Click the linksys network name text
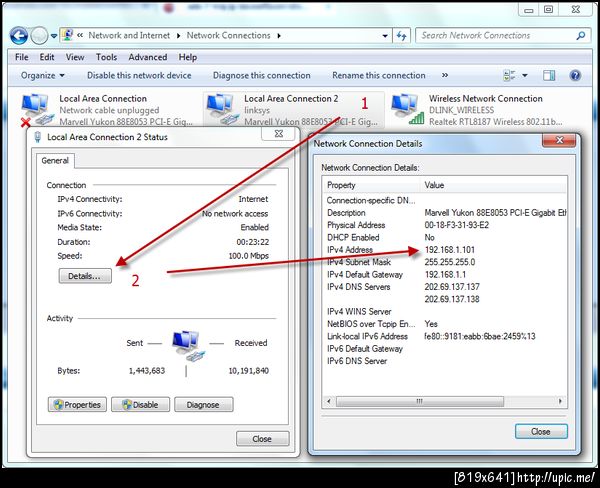This screenshot has height=488, width=600. click(x=257, y=110)
